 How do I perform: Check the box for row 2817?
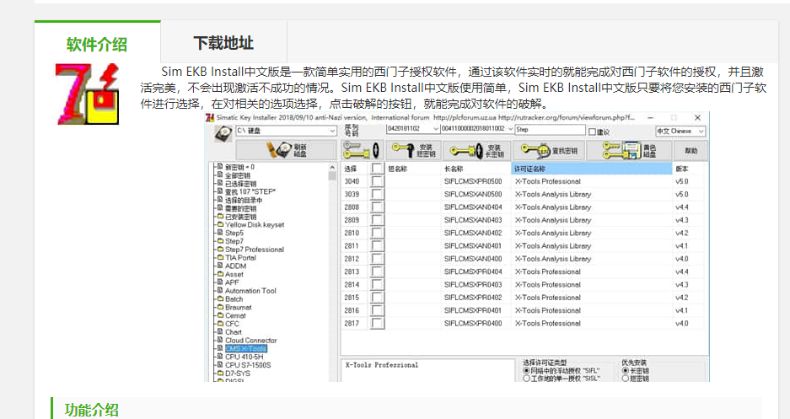point(377,323)
